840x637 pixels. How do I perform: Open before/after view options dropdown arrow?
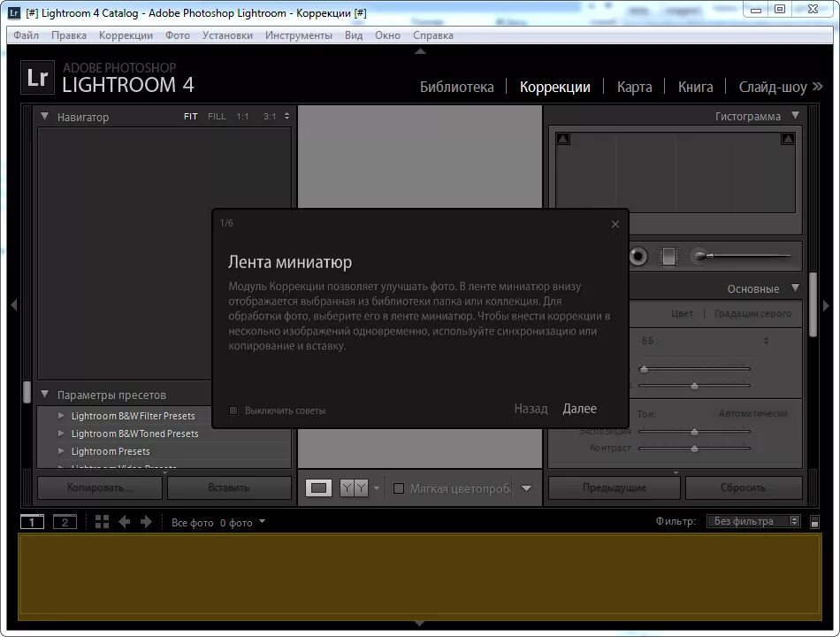pos(377,488)
